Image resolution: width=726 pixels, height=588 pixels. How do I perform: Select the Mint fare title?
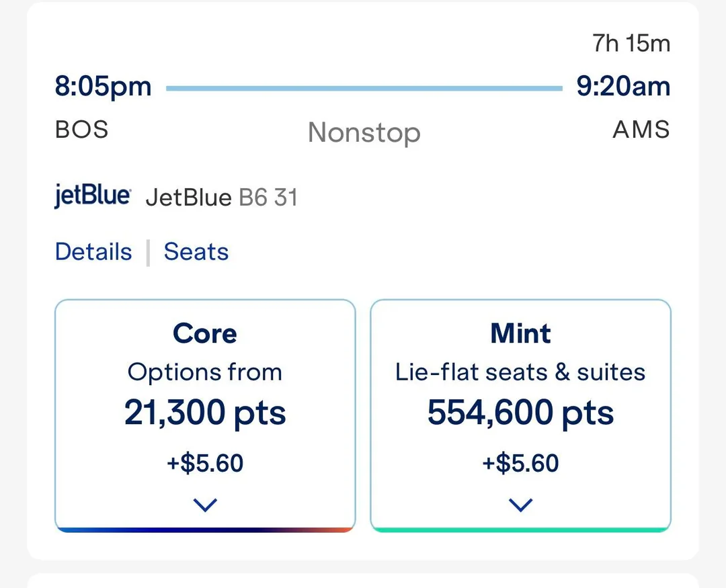pos(521,333)
